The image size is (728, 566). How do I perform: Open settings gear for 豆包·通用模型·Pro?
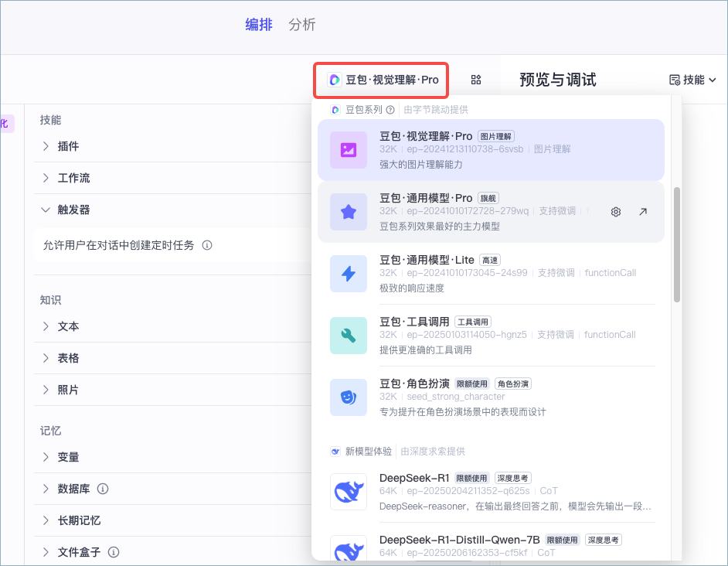(616, 212)
